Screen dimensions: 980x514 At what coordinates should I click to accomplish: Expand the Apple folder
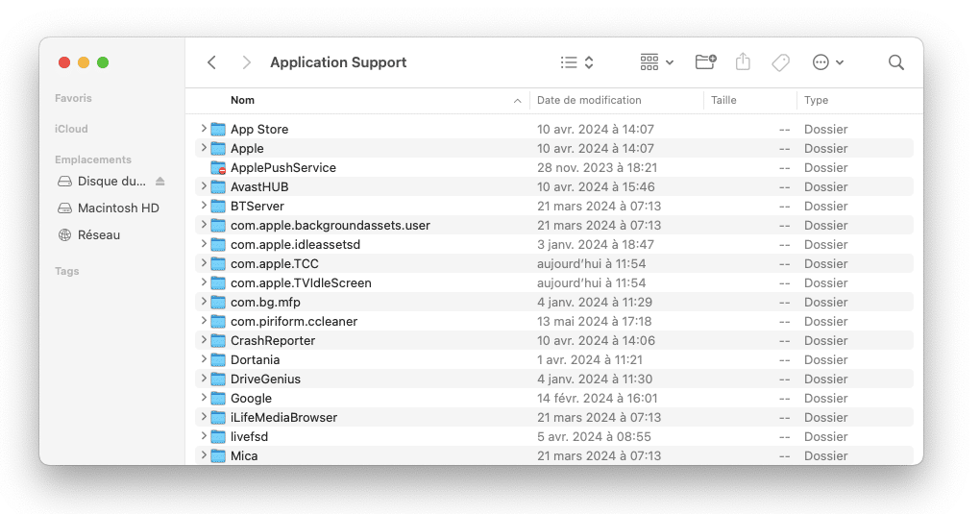pyautogui.click(x=203, y=148)
